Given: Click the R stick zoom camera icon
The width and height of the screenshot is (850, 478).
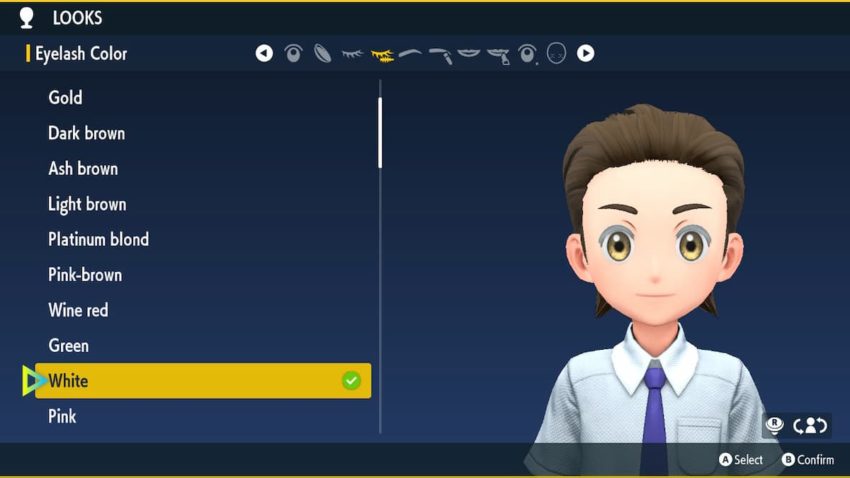Looking at the screenshot, I should click(775, 425).
